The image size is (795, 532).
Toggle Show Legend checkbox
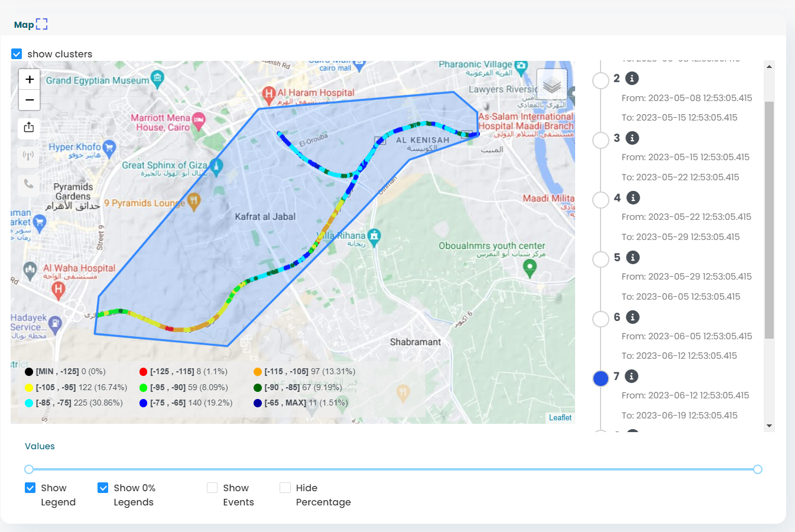(30, 488)
